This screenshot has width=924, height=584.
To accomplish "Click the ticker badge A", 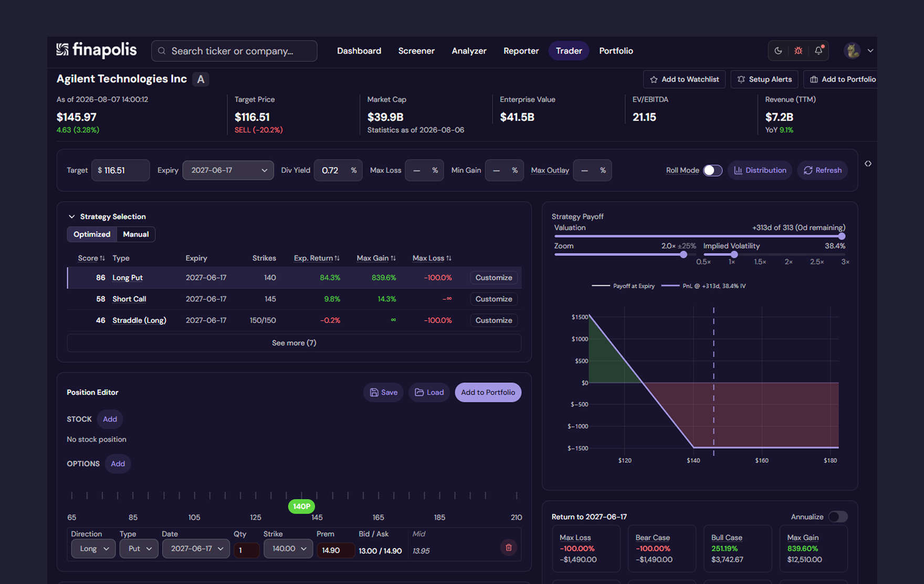I will 201,79.
